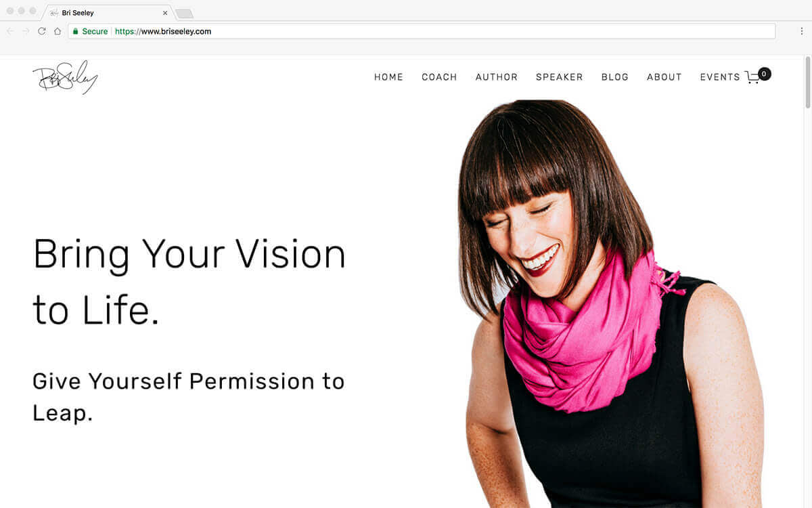
Task: Click the browser back arrow
Action: click(10, 31)
